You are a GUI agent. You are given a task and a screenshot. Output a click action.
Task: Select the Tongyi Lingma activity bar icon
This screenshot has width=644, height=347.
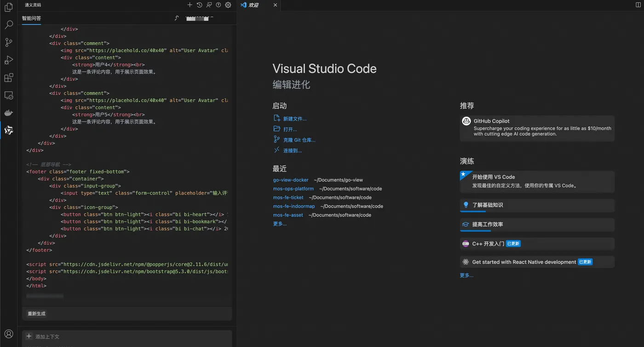click(8, 131)
